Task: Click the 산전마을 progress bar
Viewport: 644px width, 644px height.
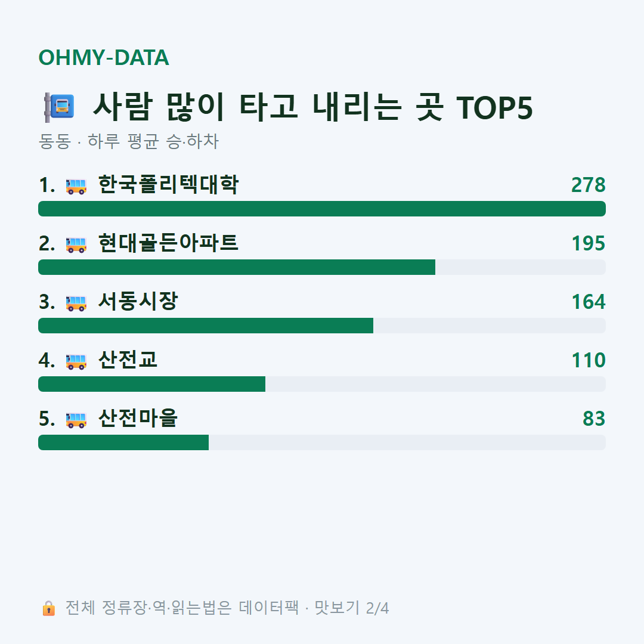Action: pos(322,442)
